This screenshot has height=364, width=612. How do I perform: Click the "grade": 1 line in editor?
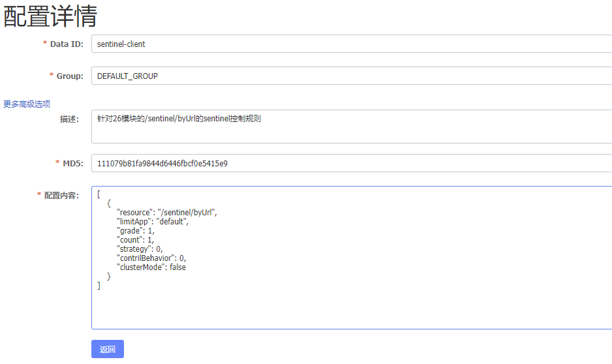[135, 231]
